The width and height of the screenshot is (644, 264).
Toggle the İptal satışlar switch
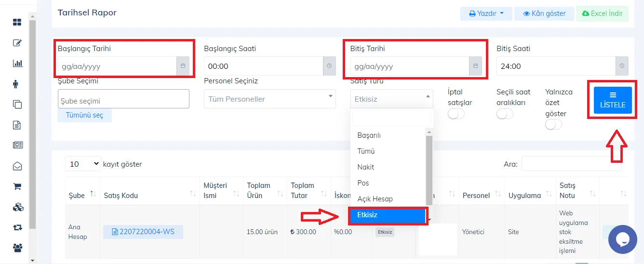point(456,114)
